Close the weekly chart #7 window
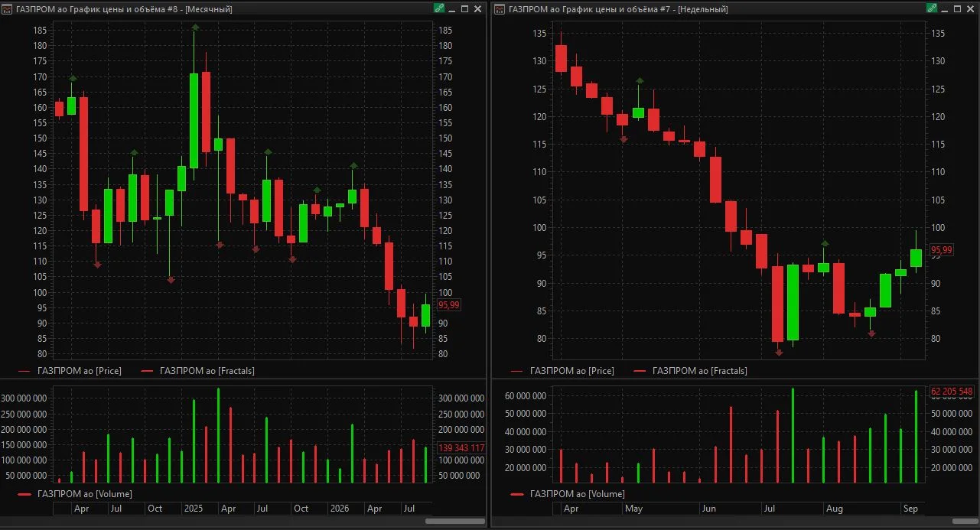Screen dimensions: 980x530 coord(970,9)
